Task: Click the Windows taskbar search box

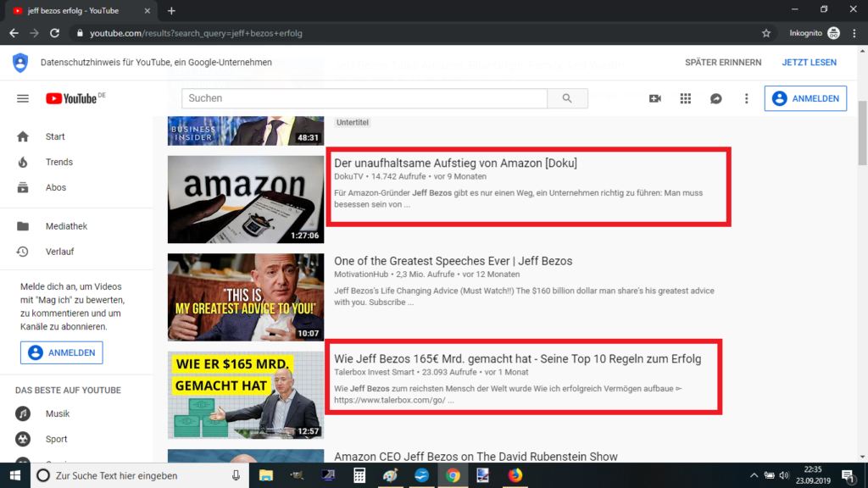Action: pos(140,475)
